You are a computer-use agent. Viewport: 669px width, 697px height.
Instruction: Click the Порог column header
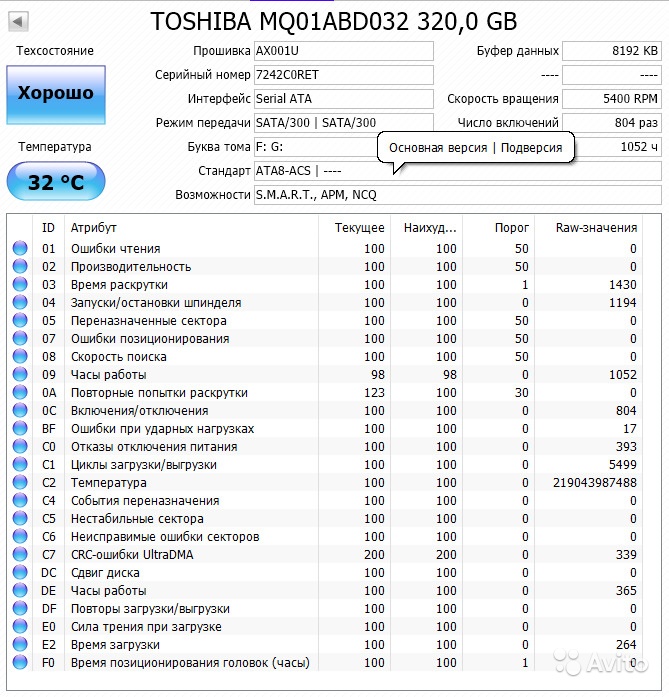click(x=498, y=228)
